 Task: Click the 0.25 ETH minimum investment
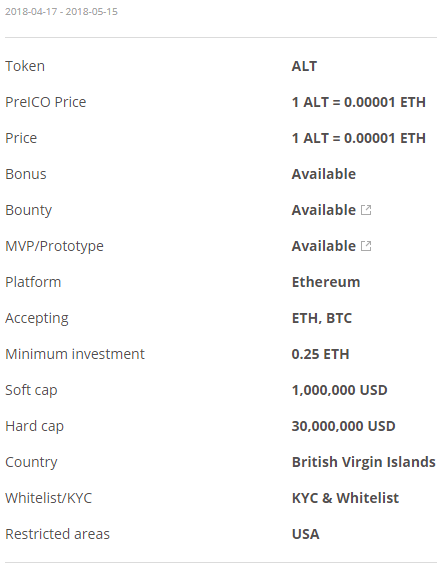point(320,354)
